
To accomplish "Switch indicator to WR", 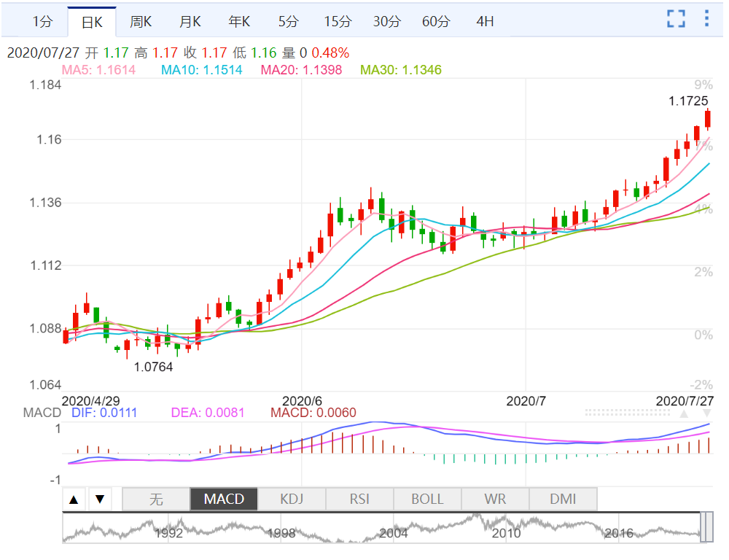I will (x=495, y=499).
